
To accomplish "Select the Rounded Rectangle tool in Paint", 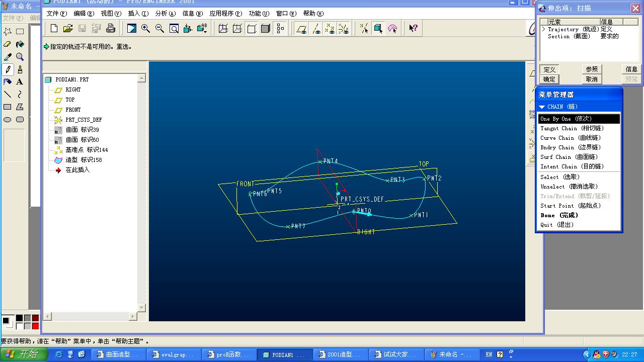I will pyautogui.click(x=20, y=119).
